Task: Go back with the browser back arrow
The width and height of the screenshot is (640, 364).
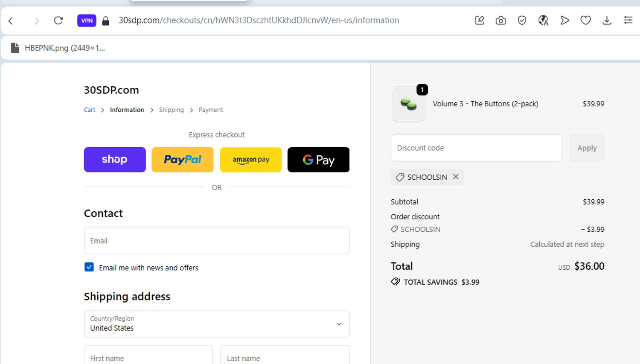Action: pyautogui.click(x=11, y=20)
